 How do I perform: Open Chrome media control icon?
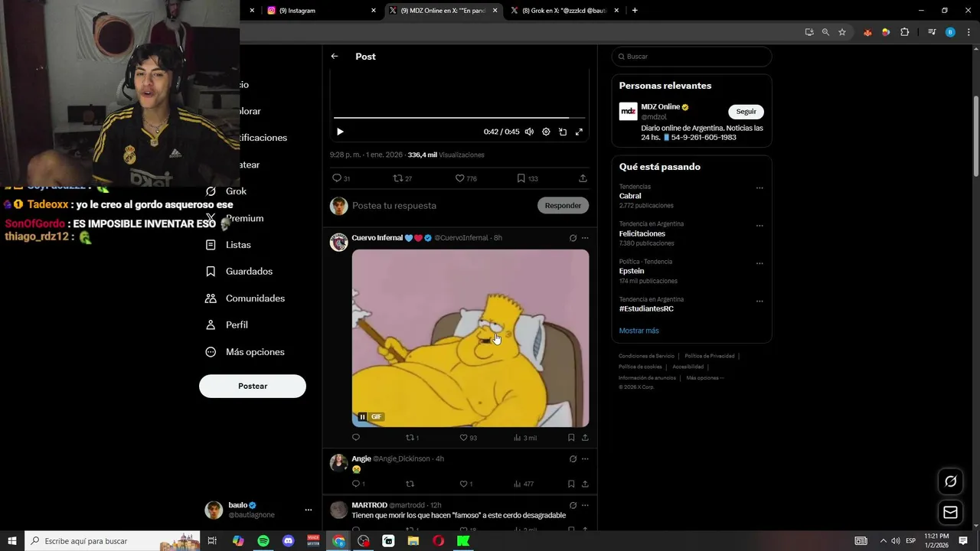point(932,32)
